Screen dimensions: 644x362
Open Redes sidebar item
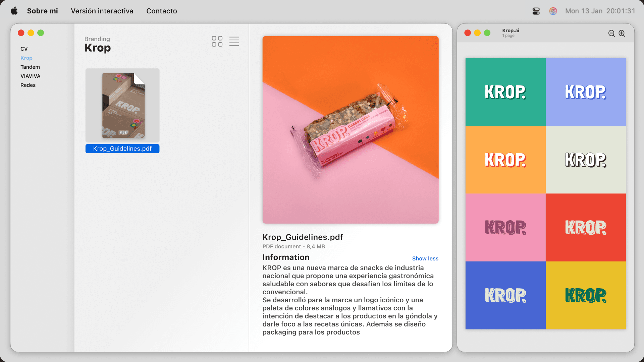coord(28,85)
